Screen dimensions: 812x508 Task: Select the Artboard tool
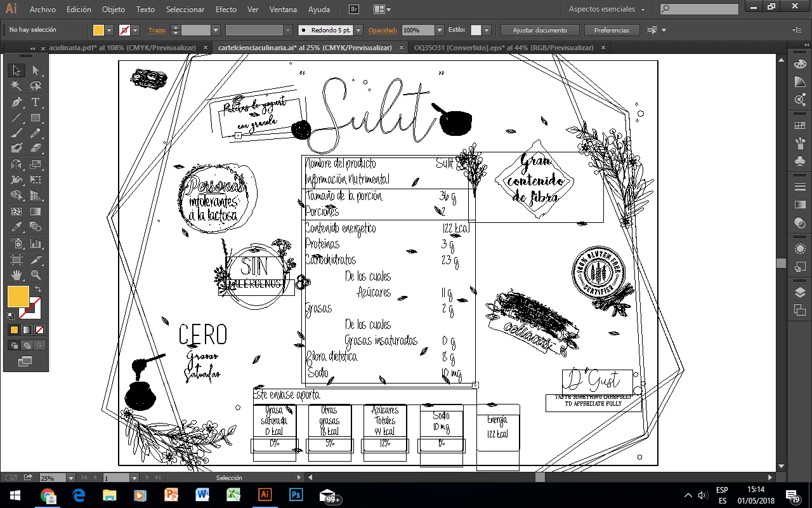[x=16, y=259]
